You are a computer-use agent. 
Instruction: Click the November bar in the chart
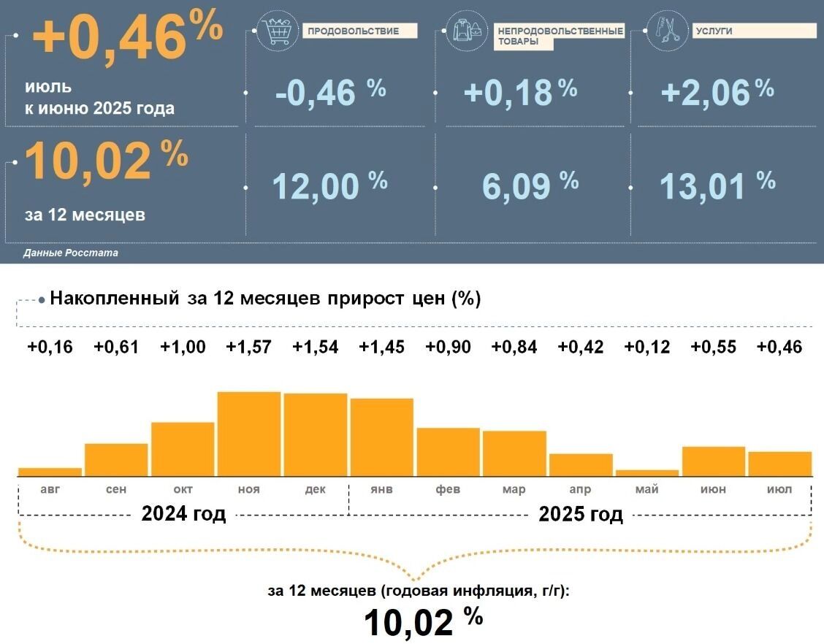249,434
